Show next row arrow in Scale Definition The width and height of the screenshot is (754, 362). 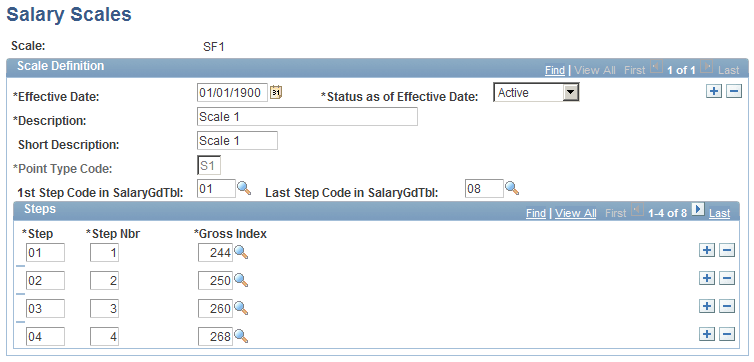click(706, 66)
